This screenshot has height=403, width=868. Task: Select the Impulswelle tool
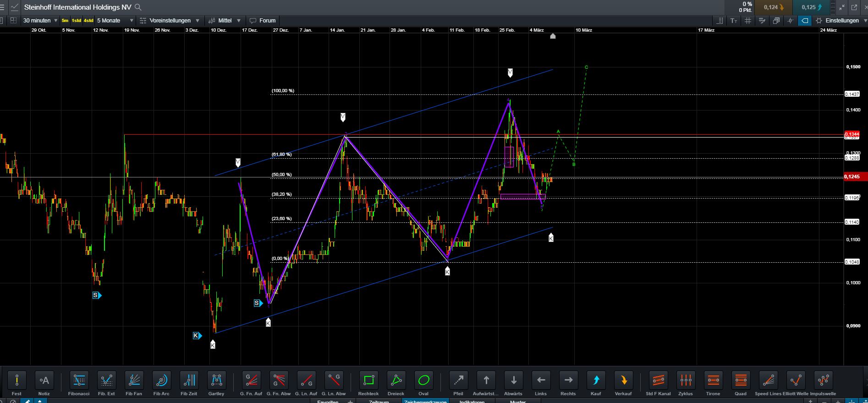point(823,380)
